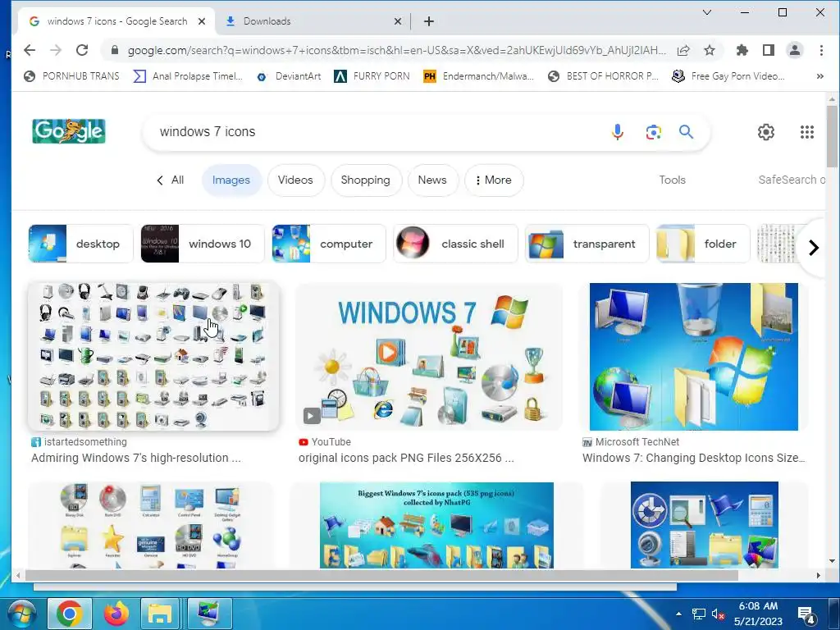Open the notification center icon
The height and width of the screenshot is (630, 840).
tap(806, 614)
